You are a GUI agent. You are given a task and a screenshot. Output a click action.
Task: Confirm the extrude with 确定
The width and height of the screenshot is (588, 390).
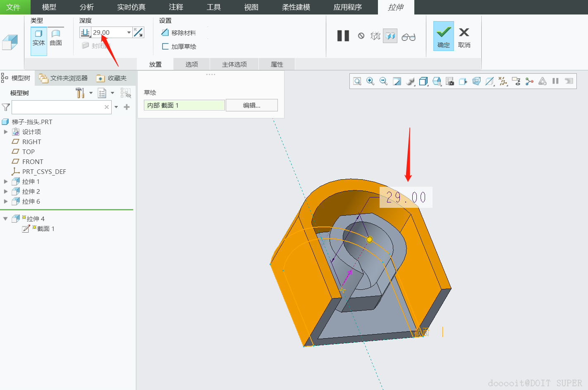coord(443,36)
